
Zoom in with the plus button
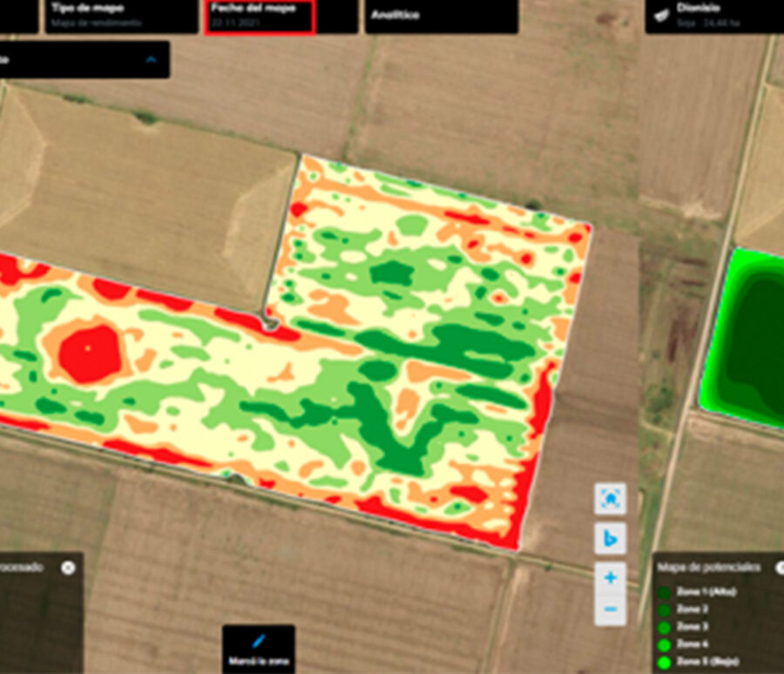(x=611, y=577)
